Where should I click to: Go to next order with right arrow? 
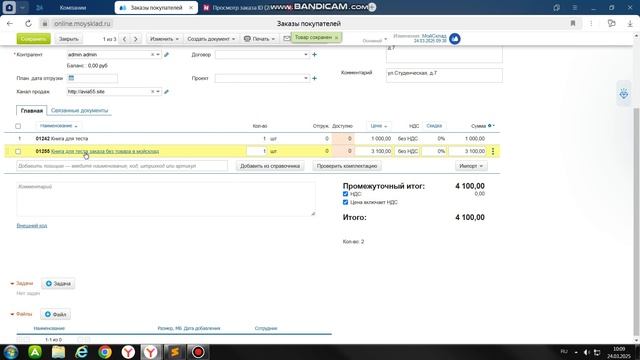coord(136,39)
